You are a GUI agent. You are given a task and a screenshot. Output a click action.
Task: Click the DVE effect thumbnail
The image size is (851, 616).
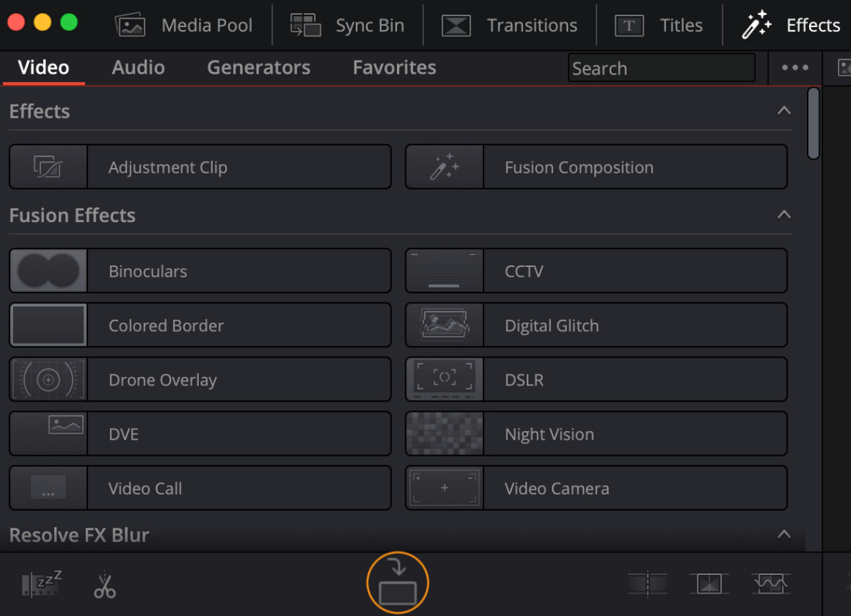[48, 433]
